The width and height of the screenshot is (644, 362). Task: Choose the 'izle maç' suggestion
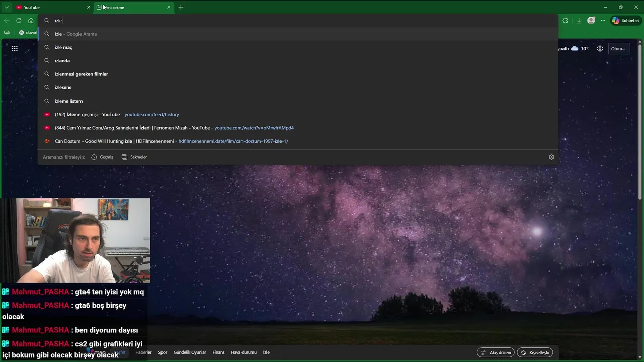tap(298, 47)
